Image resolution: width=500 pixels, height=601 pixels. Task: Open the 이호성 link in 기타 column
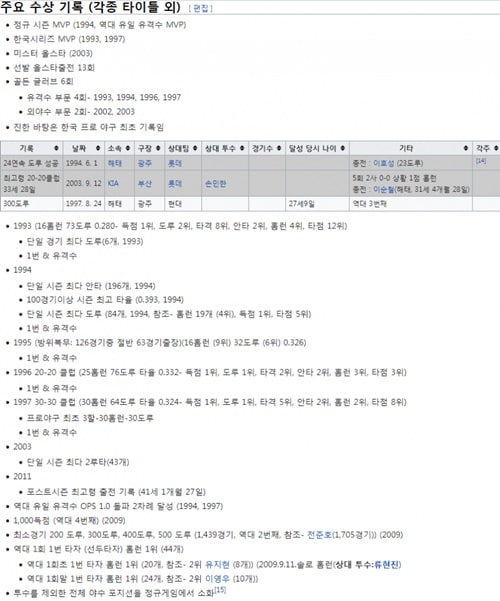(x=383, y=164)
